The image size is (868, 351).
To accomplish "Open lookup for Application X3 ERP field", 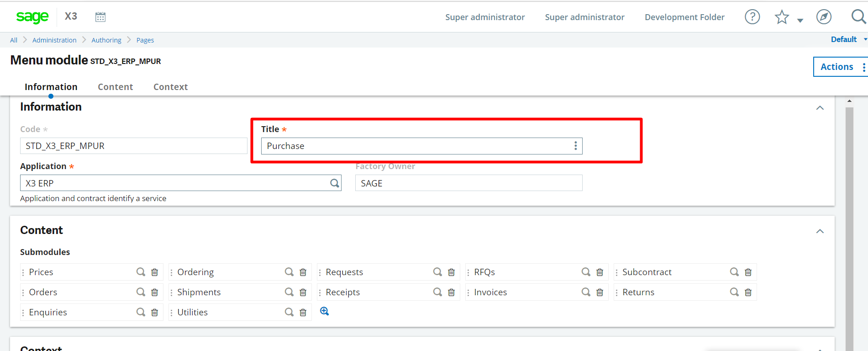I will pyautogui.click(x=335, y=183).
